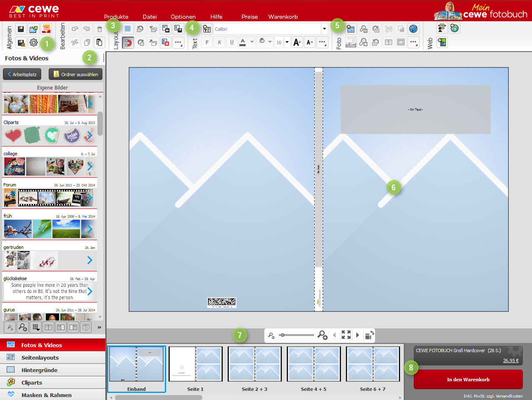Click the undo arrow in Bearbeiten
Screen dimensions: 532x400
75,29
